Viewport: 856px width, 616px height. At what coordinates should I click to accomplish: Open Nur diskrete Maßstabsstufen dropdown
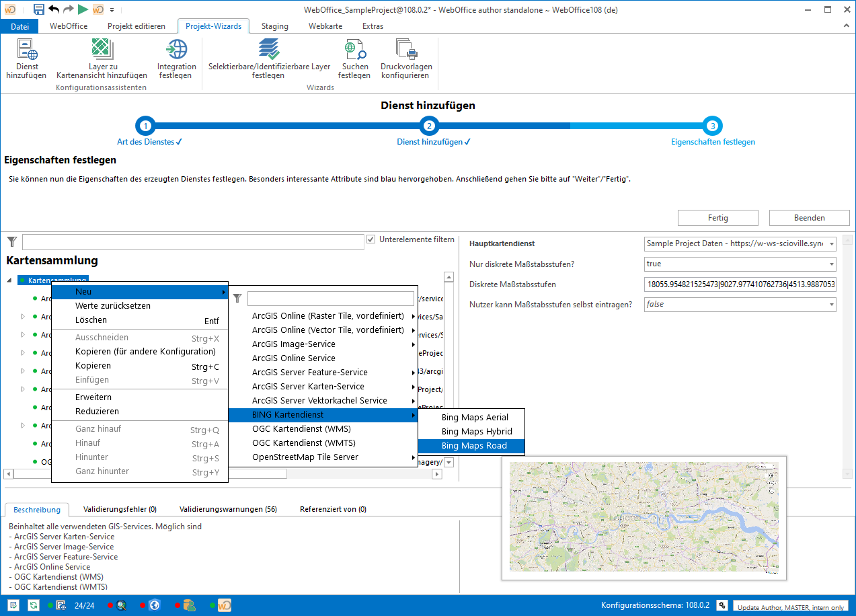832,264
